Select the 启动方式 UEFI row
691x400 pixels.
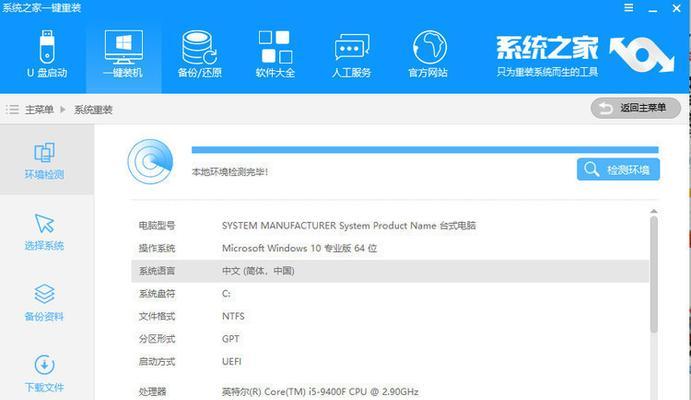[390, 362]
